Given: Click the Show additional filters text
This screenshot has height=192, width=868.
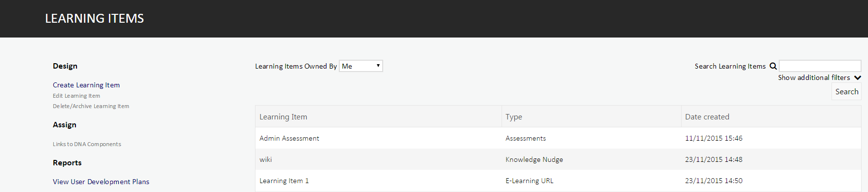Looking at the screenshot, I should (814, 77).
